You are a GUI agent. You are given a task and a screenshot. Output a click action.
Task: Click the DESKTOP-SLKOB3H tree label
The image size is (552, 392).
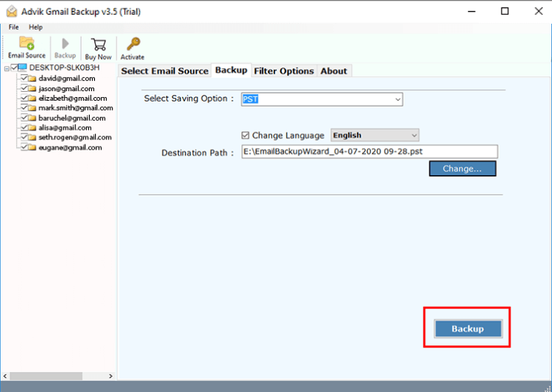(x=65, y=67)
